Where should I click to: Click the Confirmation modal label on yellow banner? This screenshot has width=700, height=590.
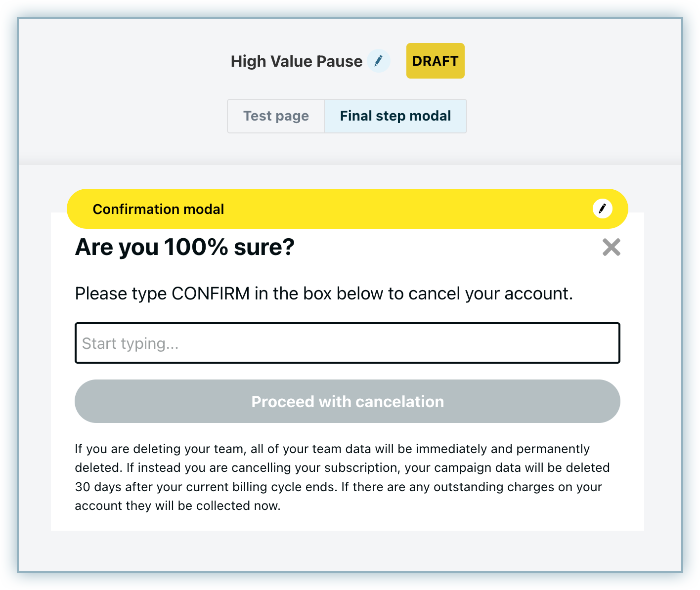tap(158, 209)
